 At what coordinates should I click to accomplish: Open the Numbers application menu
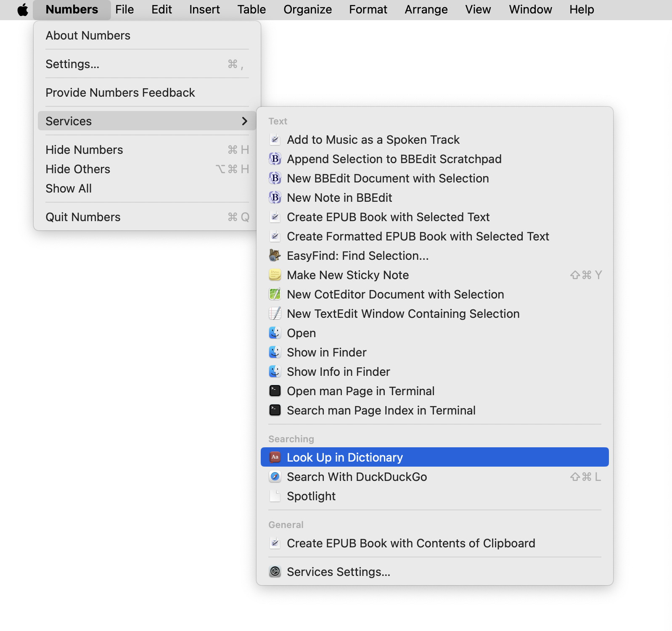[72, 10]
